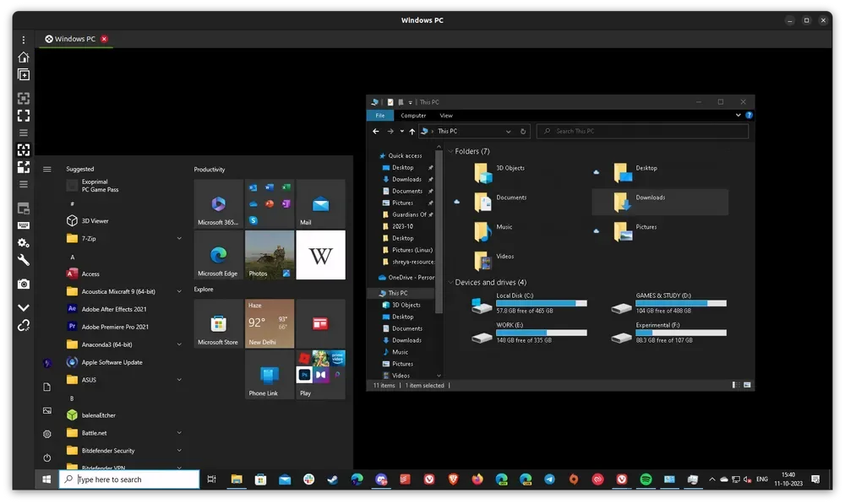
Task: Select Quick access in navigation pane
Action: click(x=405, y=155)
